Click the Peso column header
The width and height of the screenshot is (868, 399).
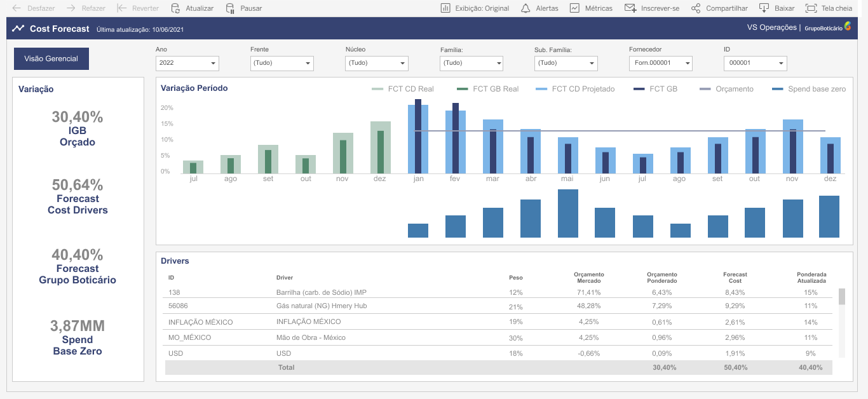(515, 278)
